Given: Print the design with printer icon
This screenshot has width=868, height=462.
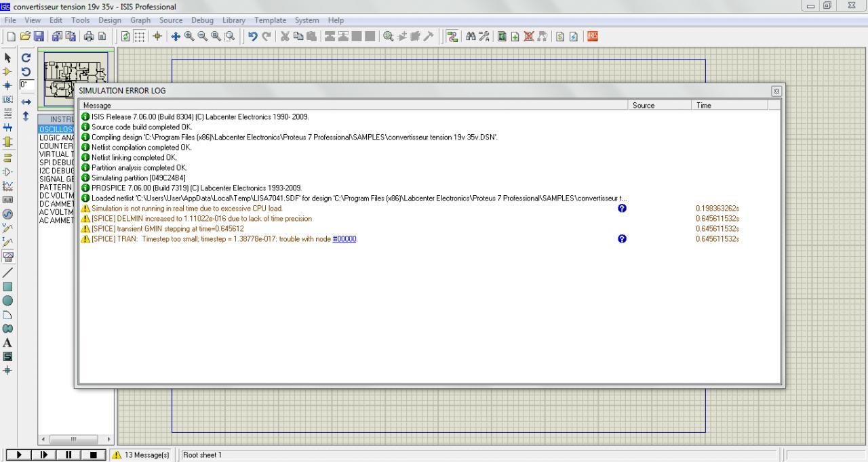Looking at the screenshot, I should 89,36.
